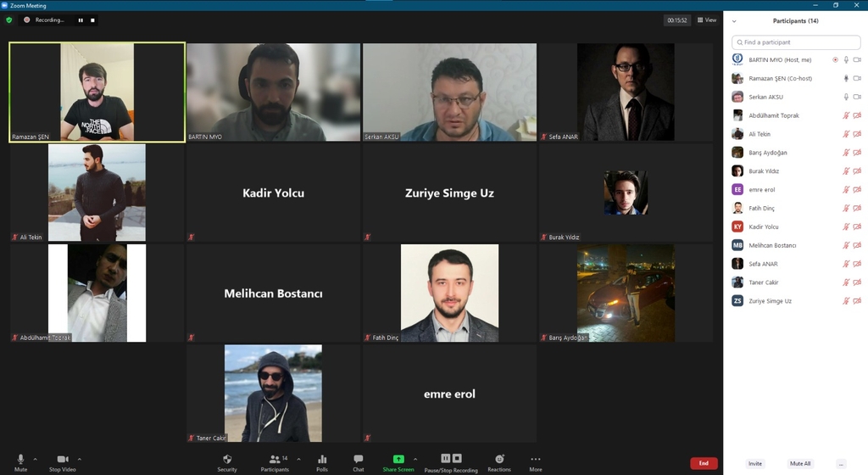The height and width of the screenshot is (475, 868).
Task: Click the green encryption shield icon
Action: 9,20
